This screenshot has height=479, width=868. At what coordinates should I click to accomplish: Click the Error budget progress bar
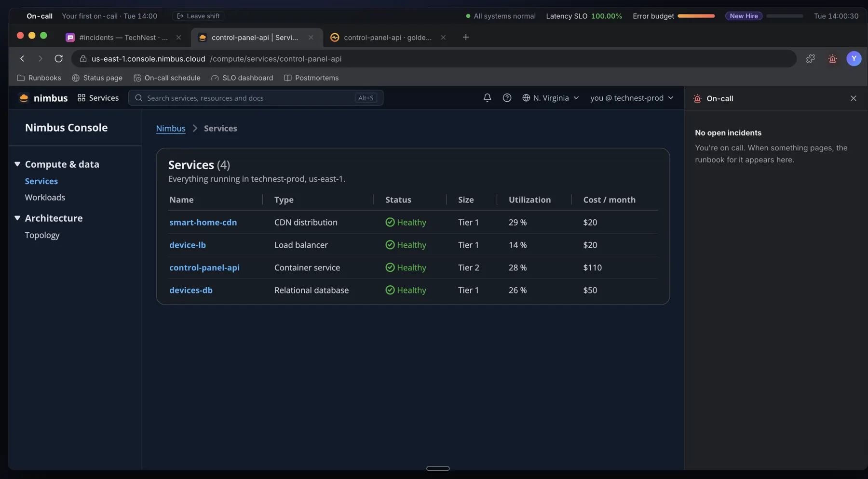point(696,16)
